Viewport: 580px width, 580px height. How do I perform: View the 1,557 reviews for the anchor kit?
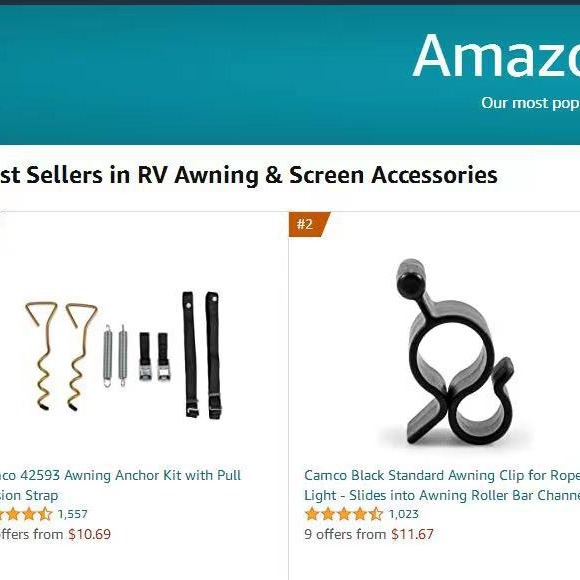tap(72, 514)
